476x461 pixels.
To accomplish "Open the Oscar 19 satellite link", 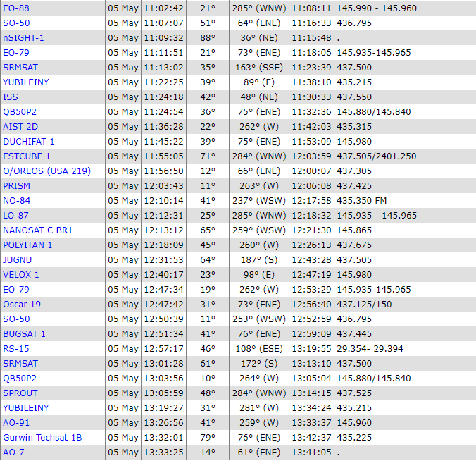I will [x=22, y=304].
